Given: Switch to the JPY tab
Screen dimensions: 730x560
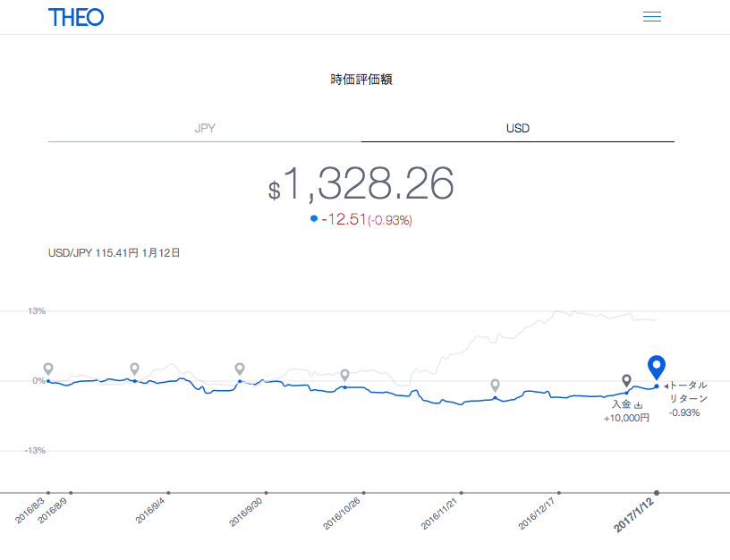Looking at the screenshot, I should coord(205,128).
